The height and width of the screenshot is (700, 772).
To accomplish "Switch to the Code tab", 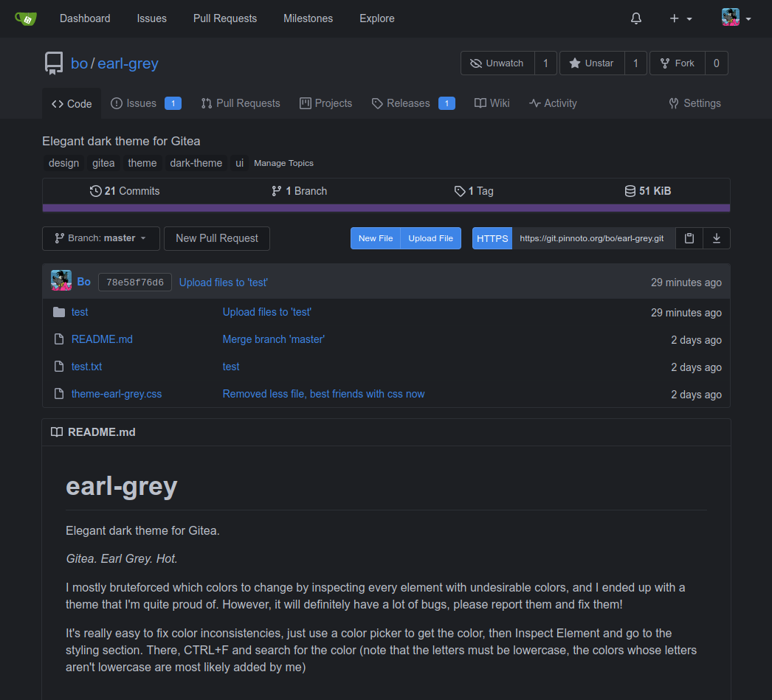I will [x=72, y=103].
